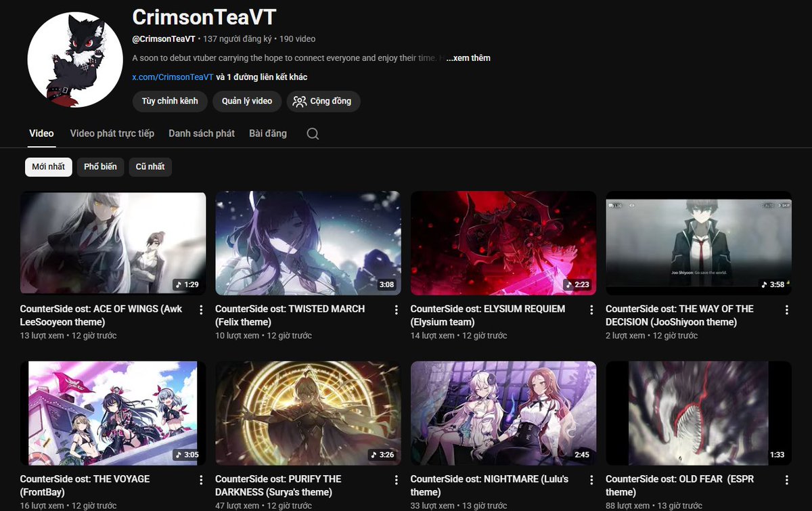The image size is (812, 511).
Task: Play the TWISTED MARCH thumbnail
Action: (x=308, y=243)
